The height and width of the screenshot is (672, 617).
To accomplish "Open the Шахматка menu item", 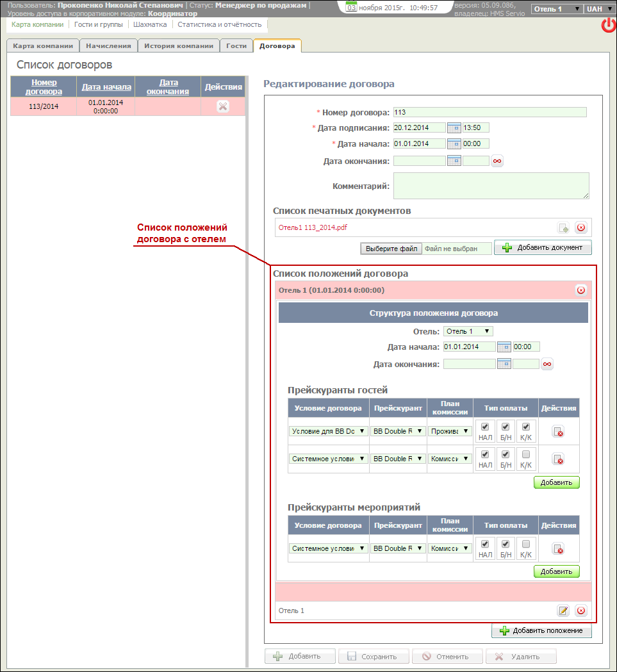I will tap(150, 24).
